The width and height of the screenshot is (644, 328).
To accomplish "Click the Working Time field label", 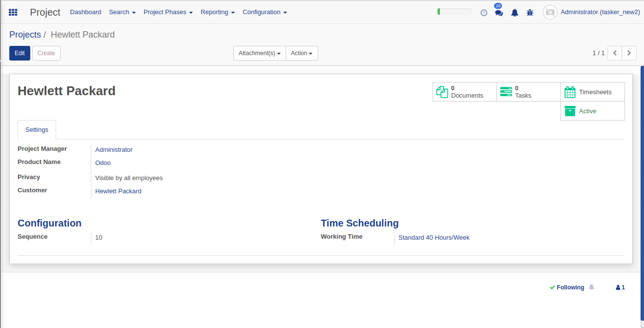I will 341,237.
